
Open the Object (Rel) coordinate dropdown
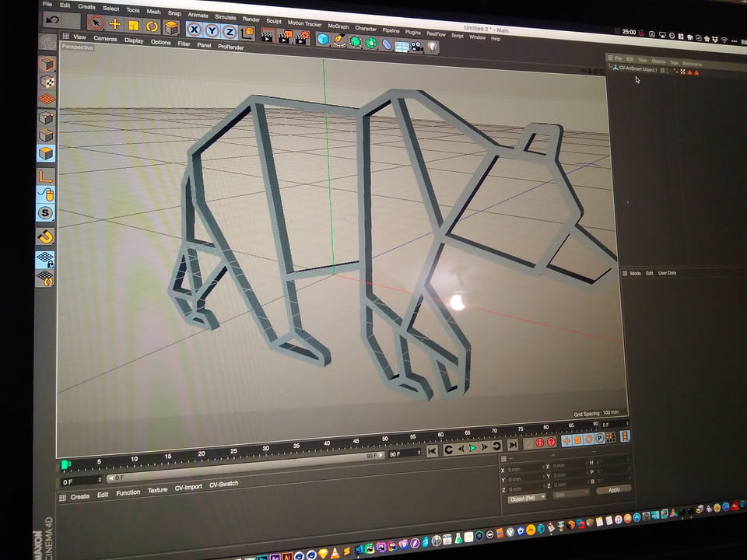point(527,498)
